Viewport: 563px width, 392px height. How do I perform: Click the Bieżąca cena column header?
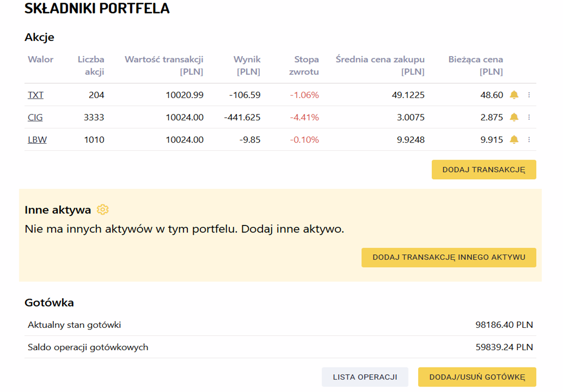pyautogui.click(x=475, y=65)
